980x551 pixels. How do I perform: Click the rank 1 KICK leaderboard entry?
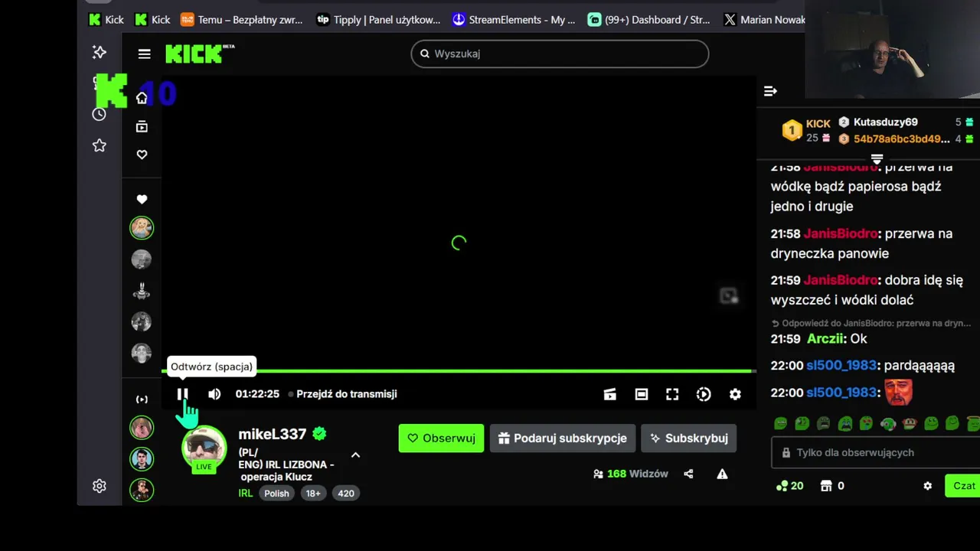coord(807,130)
